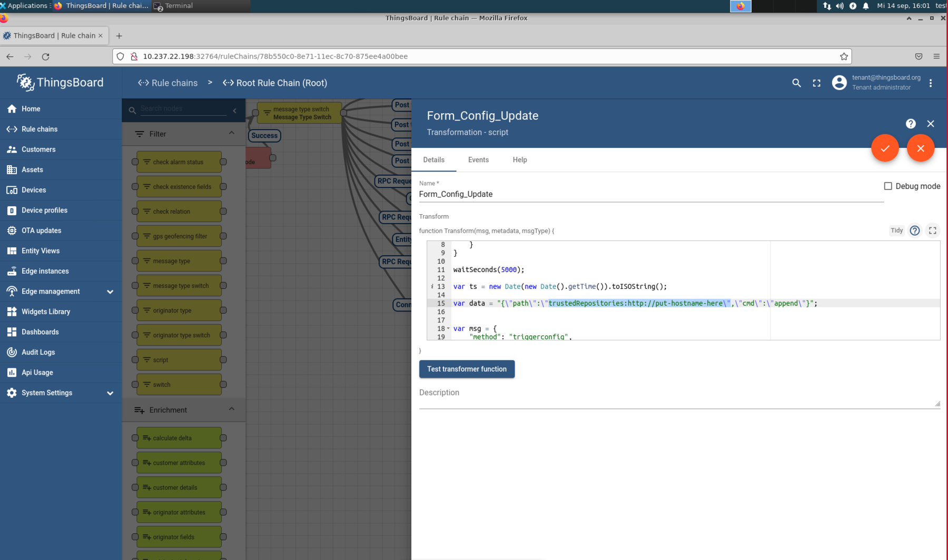Click the Test transformer function button
The height and width of the screenshot is (560, 948).
(x=467, y=369)
